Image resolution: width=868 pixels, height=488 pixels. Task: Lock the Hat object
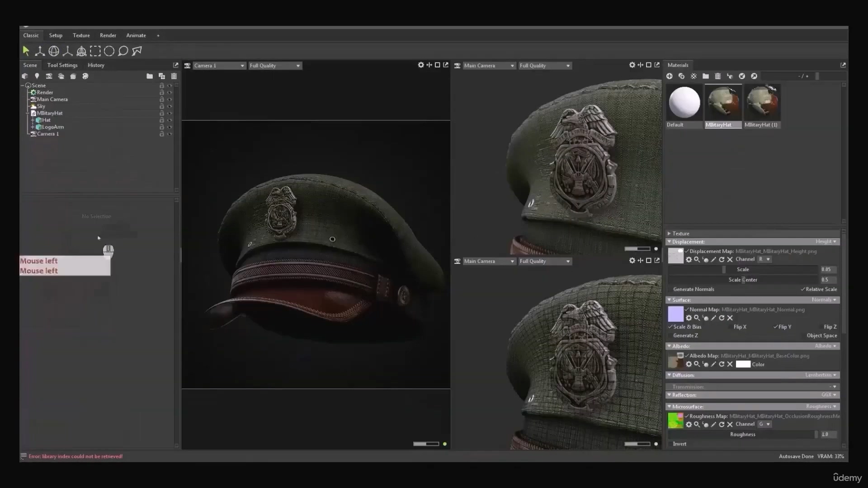click(161, 120)
